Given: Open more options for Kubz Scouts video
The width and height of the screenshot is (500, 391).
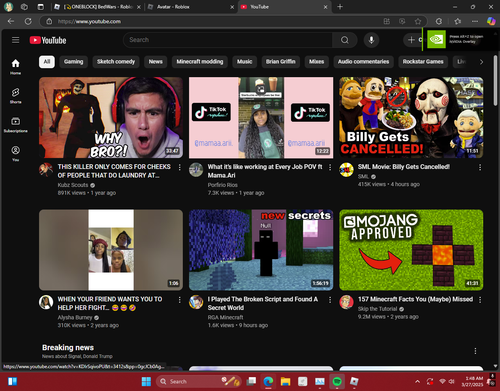Looking at the screenshot, I should click(x=180, y=167).
